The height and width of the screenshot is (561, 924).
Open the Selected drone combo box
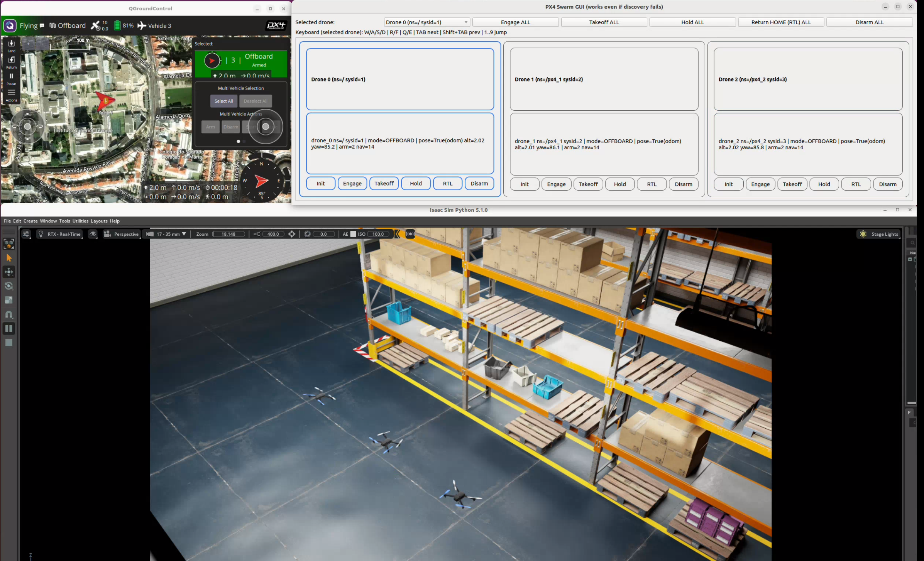[x=427, y=22]
